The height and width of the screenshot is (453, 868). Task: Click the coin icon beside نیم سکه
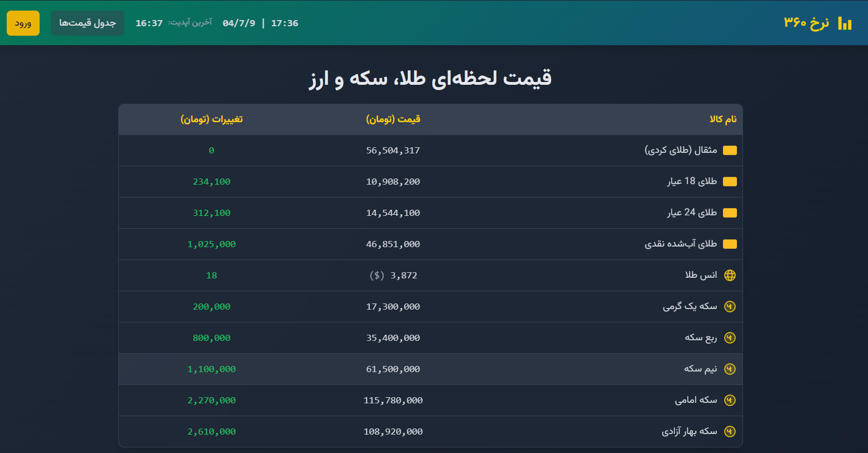tap(731, 369)
